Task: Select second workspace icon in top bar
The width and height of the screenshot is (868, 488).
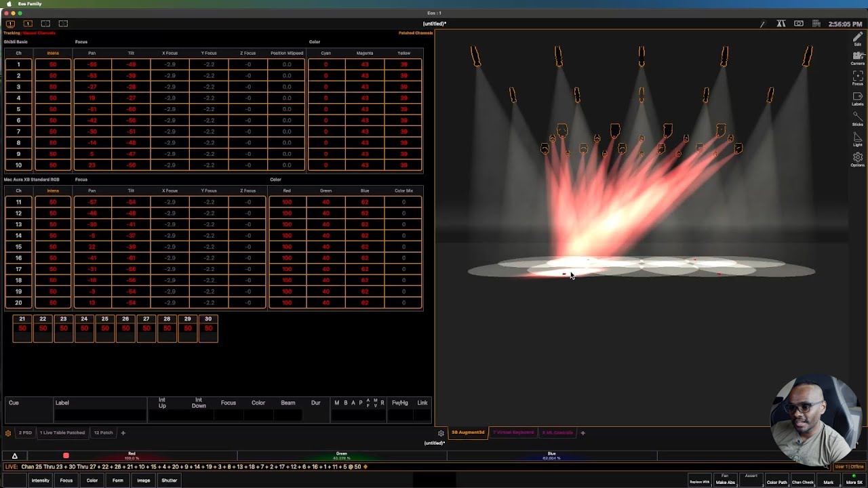Action: point(28,24)
